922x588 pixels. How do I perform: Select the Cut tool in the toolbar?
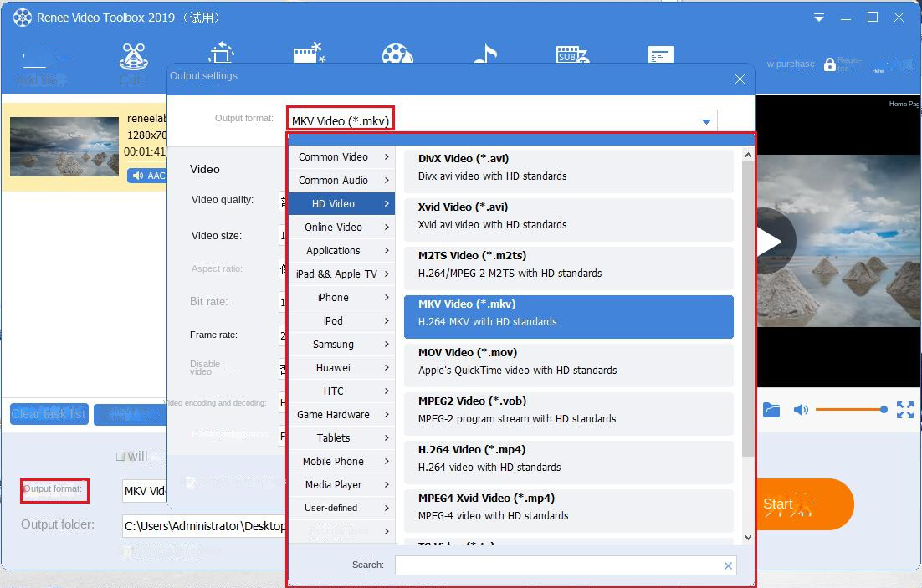[x=134, y=57]
